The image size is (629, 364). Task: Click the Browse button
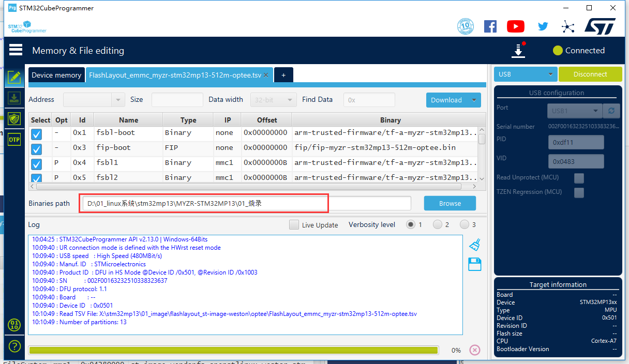coord(450,203)
